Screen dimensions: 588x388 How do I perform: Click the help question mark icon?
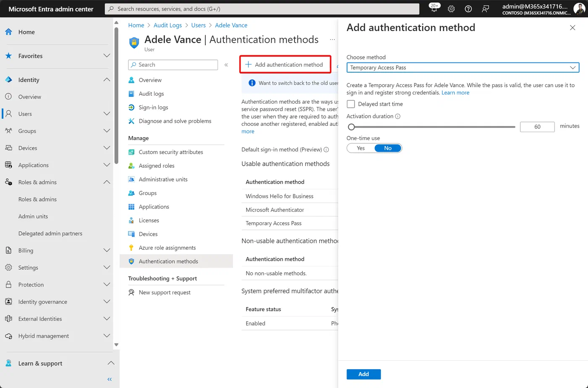pyautogui.click(x=468, y=9)
